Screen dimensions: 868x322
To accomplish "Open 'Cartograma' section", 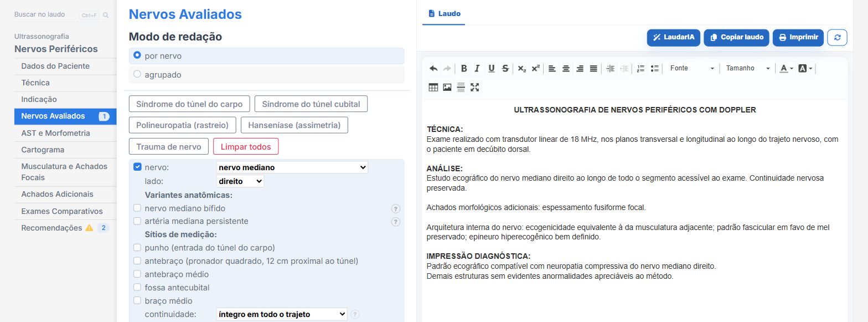I will pos(65,150).
